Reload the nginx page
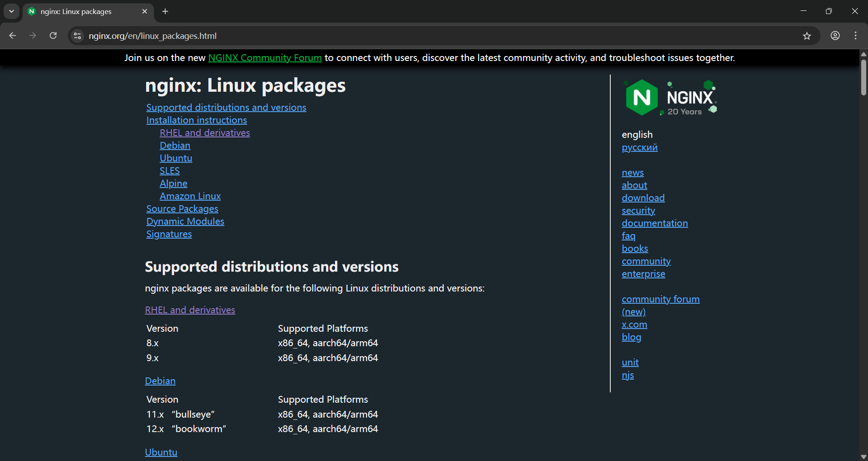The height and width of the screenshot is (461, 868). click(53, 36)
